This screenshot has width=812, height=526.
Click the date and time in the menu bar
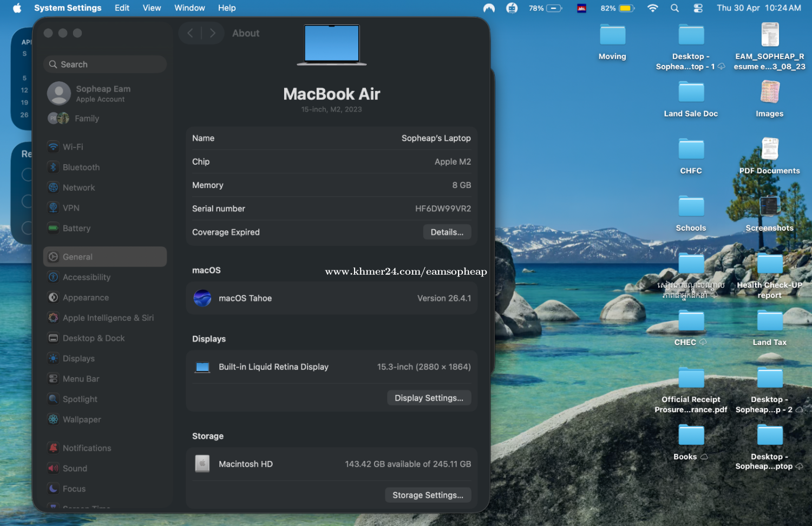tap(759, 8)
